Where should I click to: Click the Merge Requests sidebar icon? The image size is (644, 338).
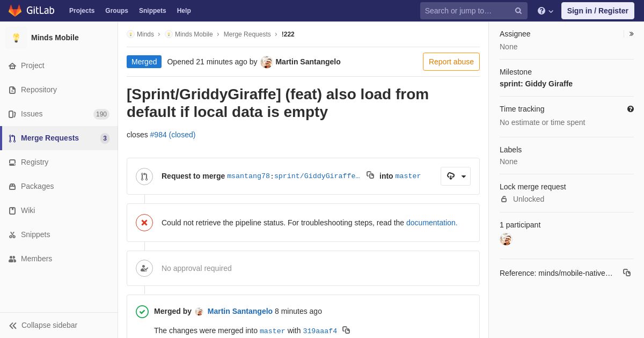coord(12,138)
